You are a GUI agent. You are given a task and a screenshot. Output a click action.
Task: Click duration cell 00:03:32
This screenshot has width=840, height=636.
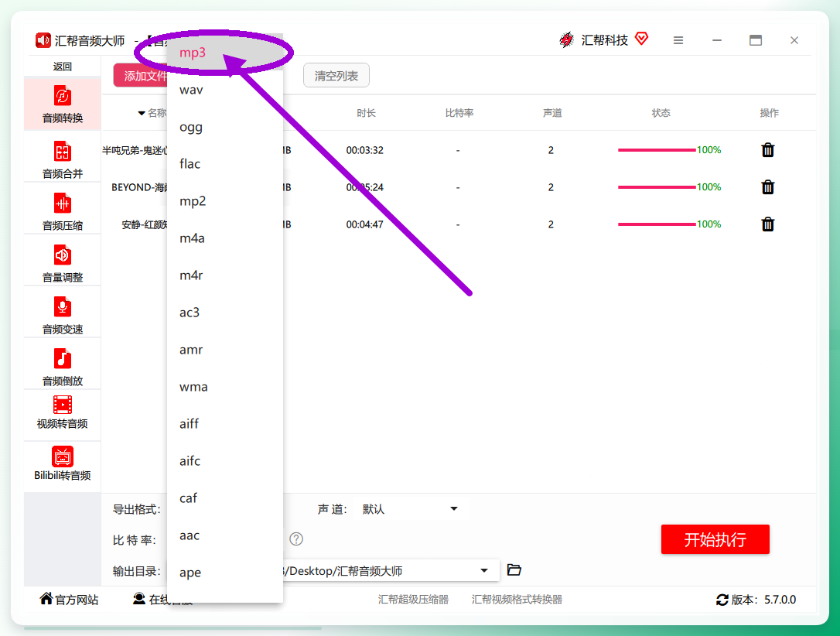tap(365, 150)
